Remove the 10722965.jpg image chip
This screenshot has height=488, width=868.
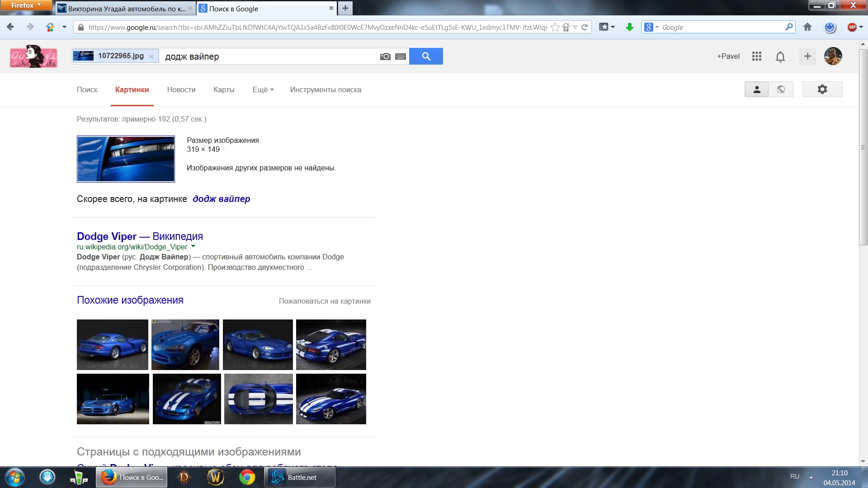151,56
